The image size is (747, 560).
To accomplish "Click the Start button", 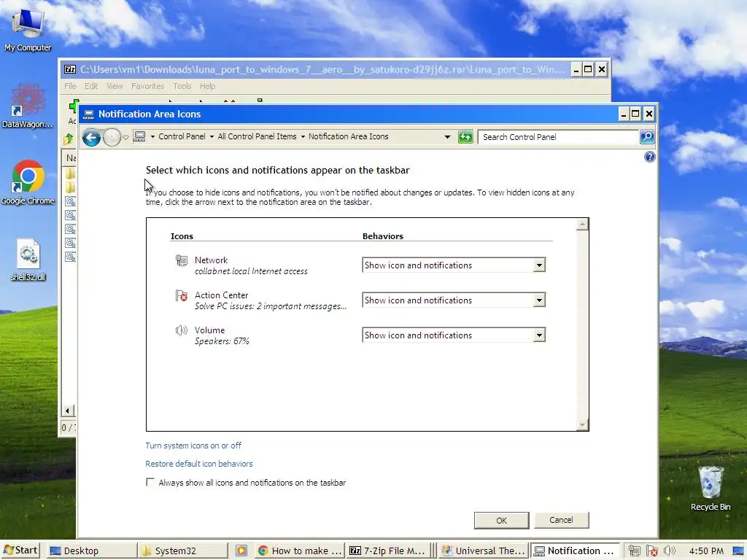I will click(x=20, y=551).
